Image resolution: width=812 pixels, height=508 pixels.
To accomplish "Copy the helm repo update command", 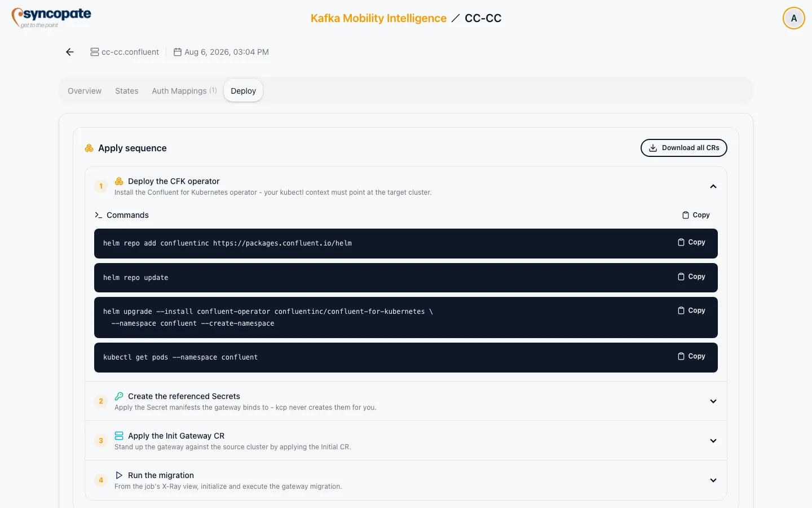I will (691, 277).
